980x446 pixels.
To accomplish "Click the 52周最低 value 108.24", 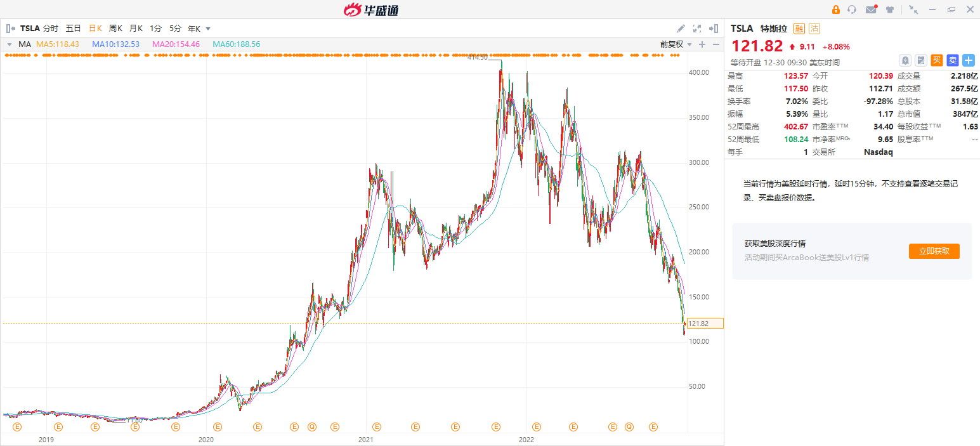I will click(796, 140).
